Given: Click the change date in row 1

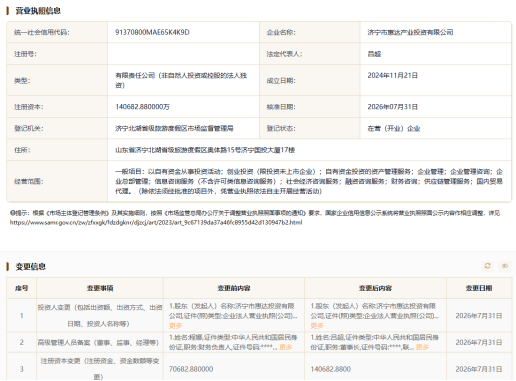Looking at the screenshot, I should point(479,316).
